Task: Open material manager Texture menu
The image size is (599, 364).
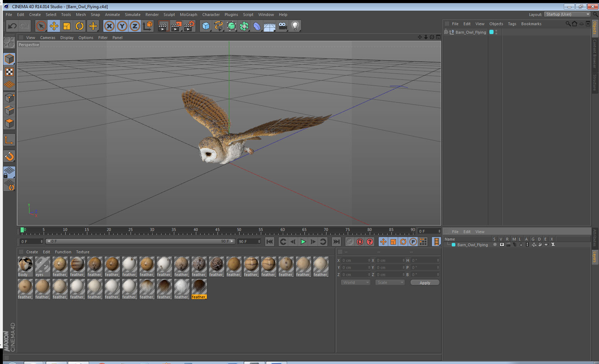Action: [x=83, y=252]
